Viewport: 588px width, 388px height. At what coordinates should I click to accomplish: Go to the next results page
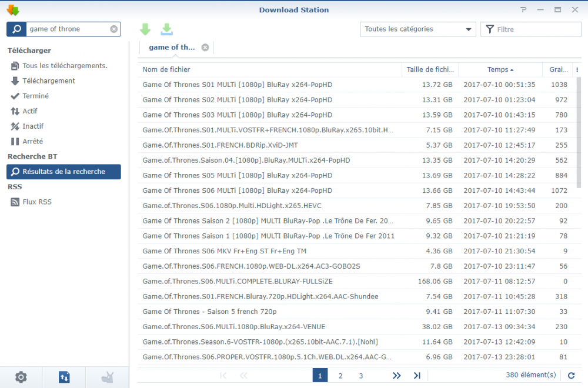pos(396,376)
